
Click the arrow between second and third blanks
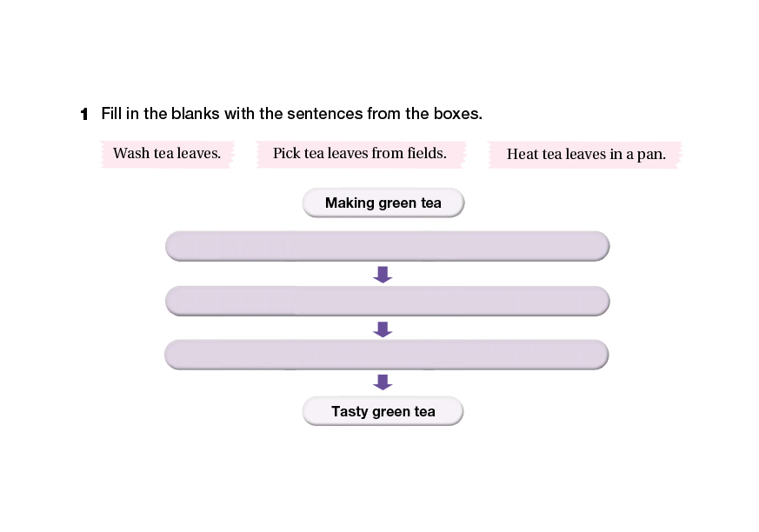pyautogui.click(x=383, y=329)
